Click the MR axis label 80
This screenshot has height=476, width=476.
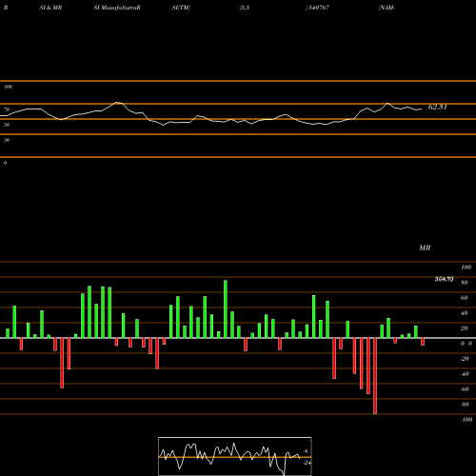(x=465, y=283)
